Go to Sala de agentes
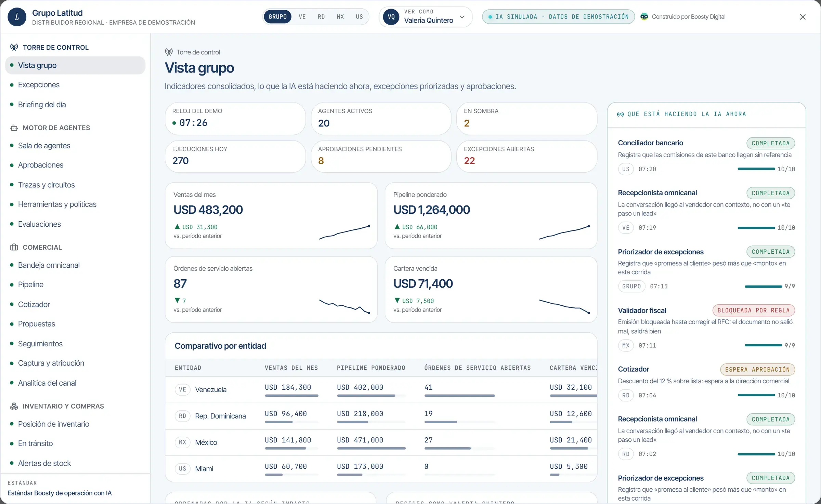 click(x=75, y=146)
